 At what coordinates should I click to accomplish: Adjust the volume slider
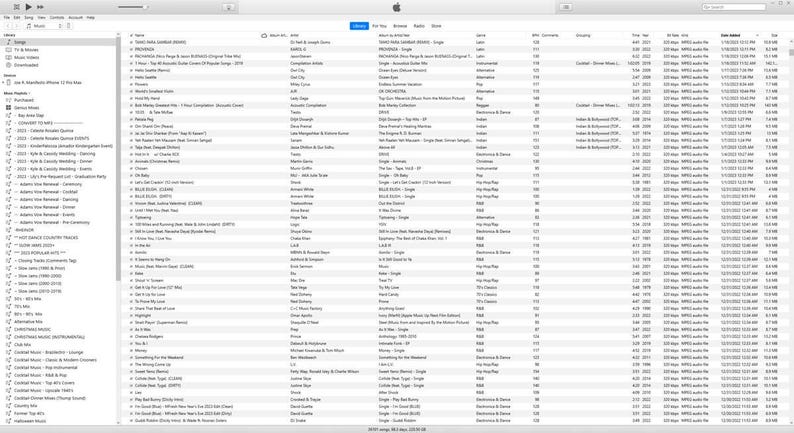pos(133,7)
